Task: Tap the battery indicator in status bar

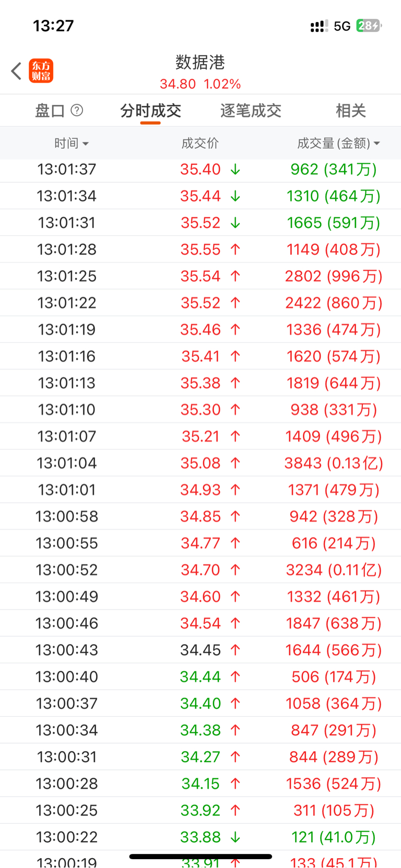Action: click(x=369, y=26)
